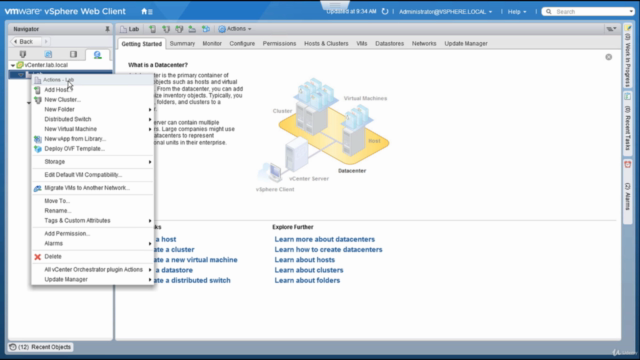Expand the New Folder submenu
640x360 pixels.
point(93,109)
